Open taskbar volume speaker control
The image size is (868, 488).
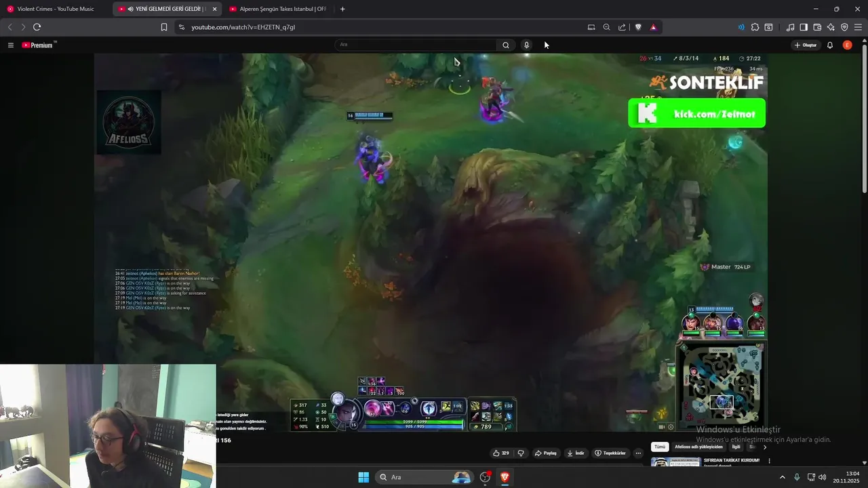[823, 477]
